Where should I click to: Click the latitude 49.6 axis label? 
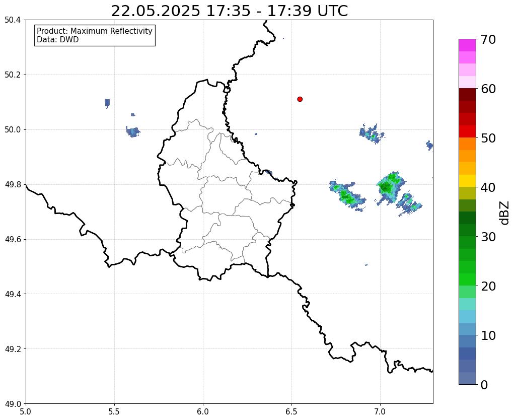click(13, 239)
